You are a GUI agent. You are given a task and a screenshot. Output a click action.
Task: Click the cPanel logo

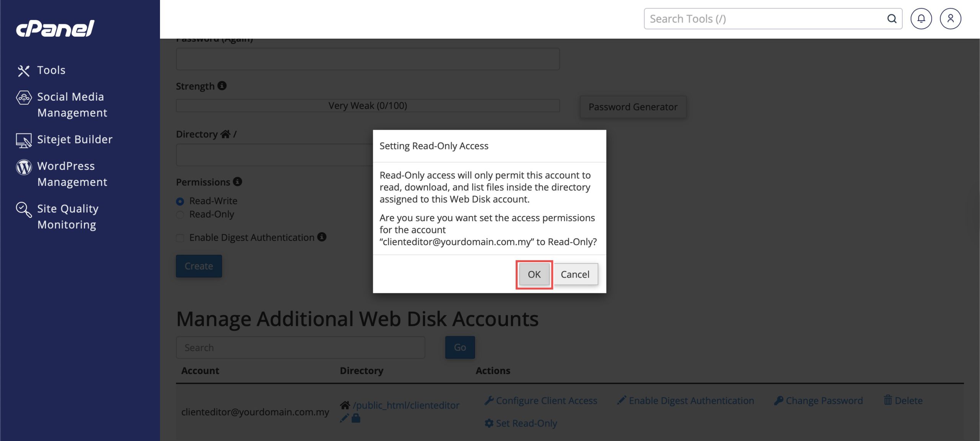point(55,29)
